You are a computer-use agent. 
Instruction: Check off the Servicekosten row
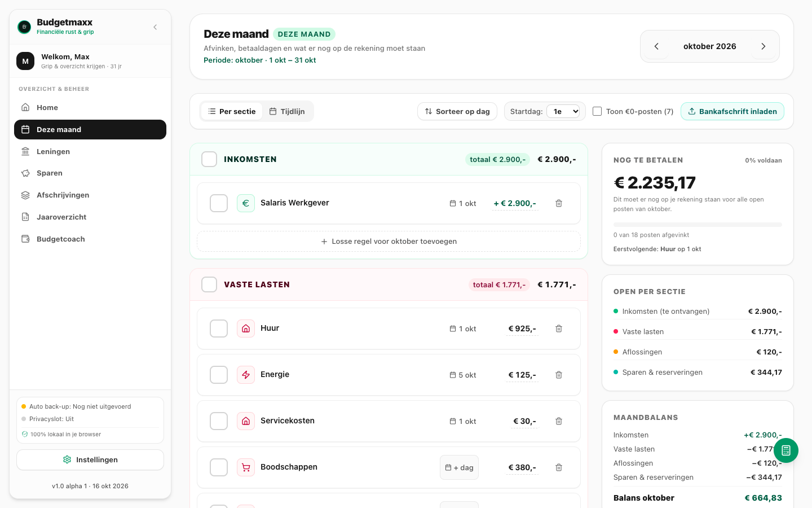tap(219, 421)
